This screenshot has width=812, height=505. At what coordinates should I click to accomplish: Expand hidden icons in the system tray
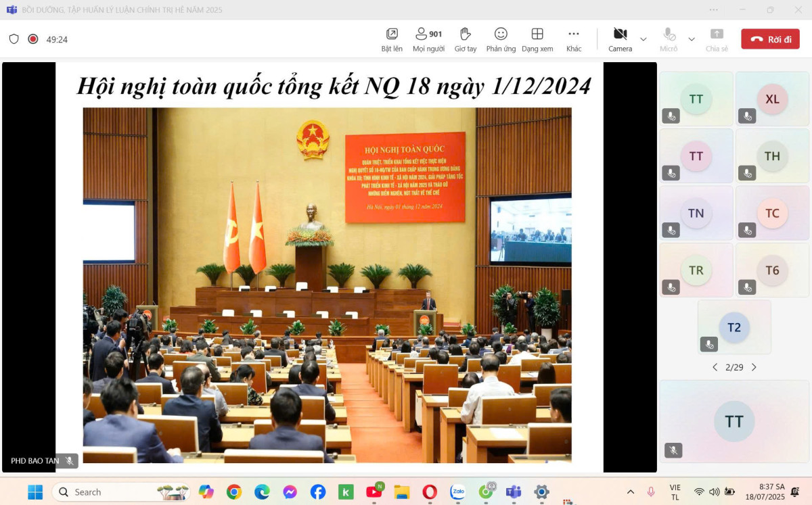(x=630, y=491)
